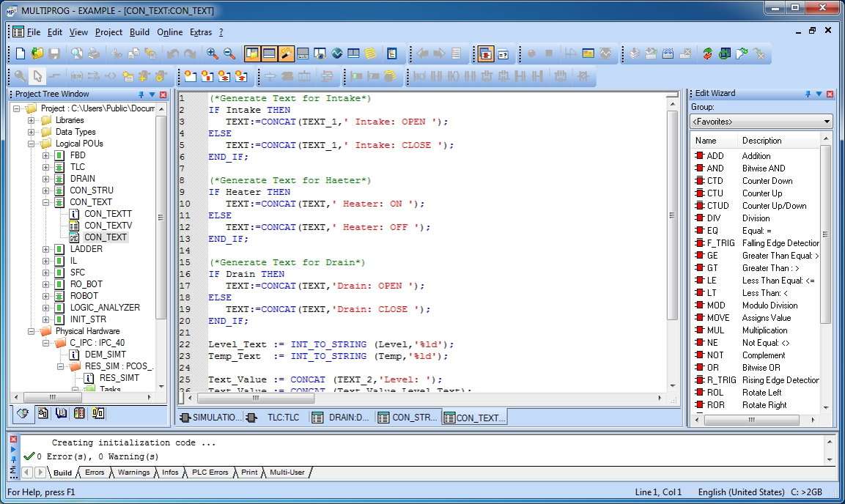Open the Build menu
The image size is (845, 504).
click(139, 32)
